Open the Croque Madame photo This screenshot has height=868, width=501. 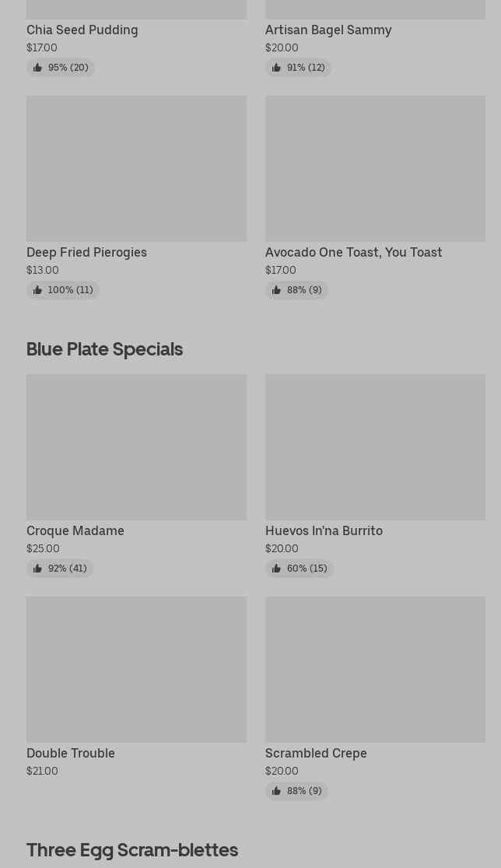pos(136,446)
